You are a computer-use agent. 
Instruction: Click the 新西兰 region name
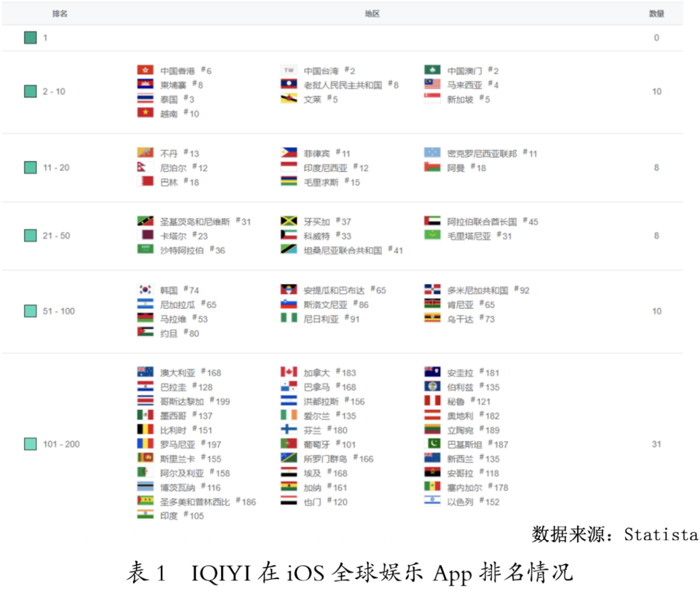[x=460, y=459]
